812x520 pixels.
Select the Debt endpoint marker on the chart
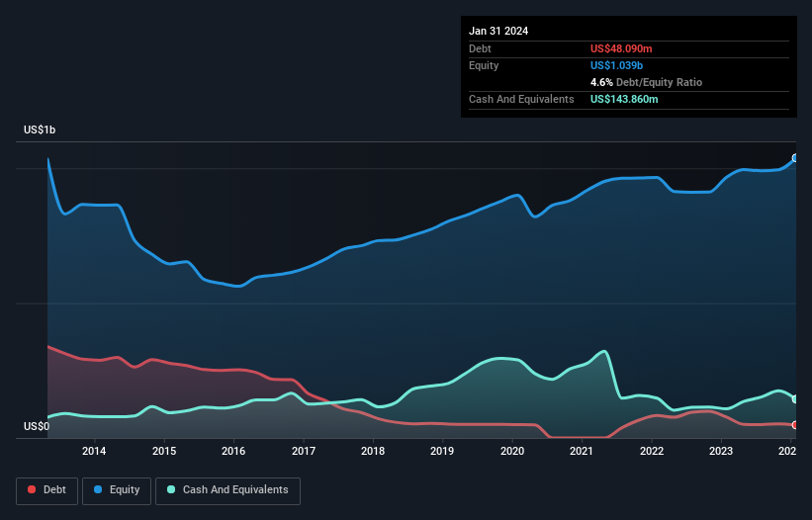click(795, 425)
